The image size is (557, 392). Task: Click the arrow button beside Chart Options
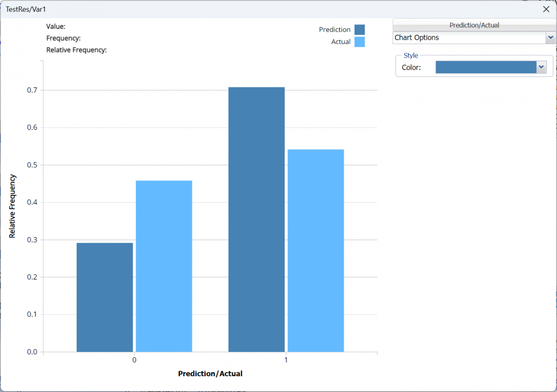point(551,38)
